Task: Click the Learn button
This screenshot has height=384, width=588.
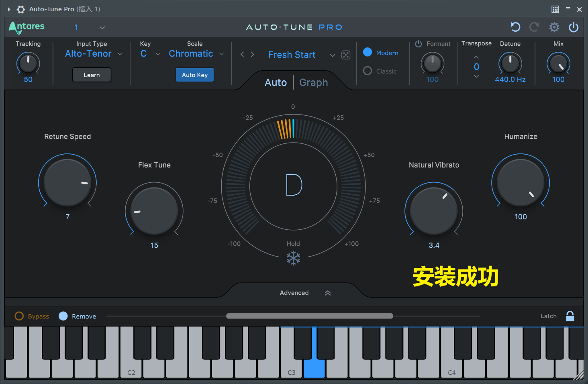Action: tap(92, 75)
